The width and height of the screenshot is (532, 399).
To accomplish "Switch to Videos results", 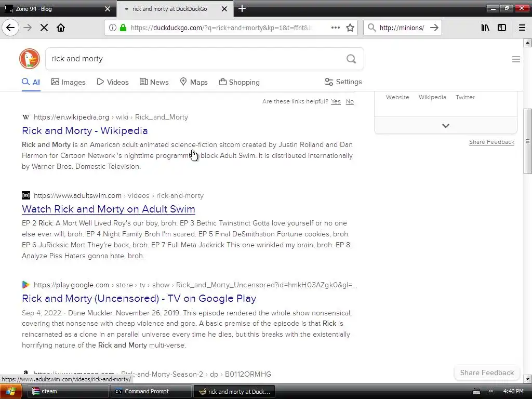I will [113, 82].
